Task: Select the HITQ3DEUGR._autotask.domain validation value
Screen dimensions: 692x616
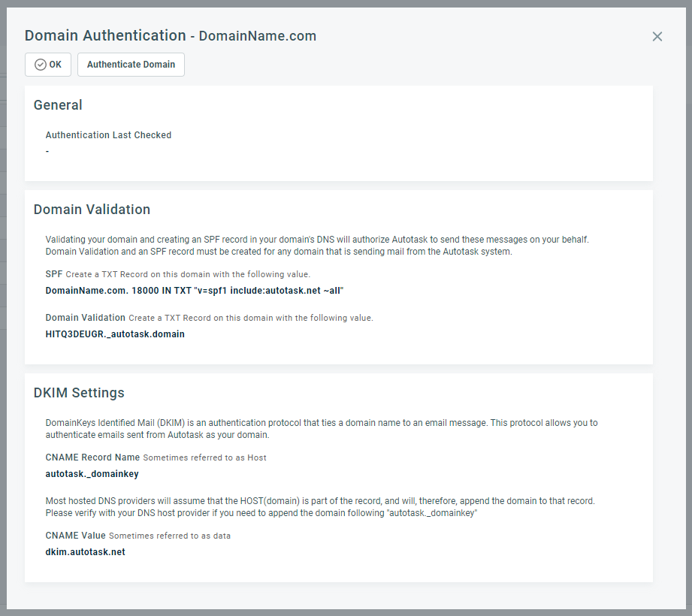Action: (x=115, y=334)
